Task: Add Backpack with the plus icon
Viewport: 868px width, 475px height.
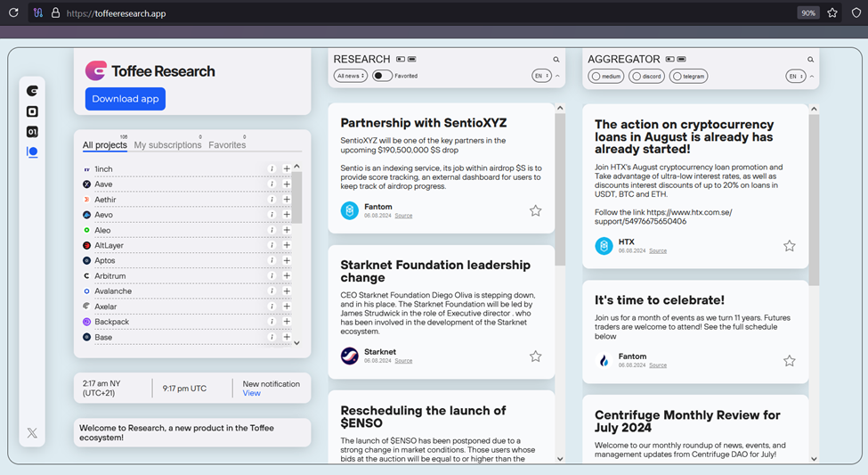Action: click(287, 322)
